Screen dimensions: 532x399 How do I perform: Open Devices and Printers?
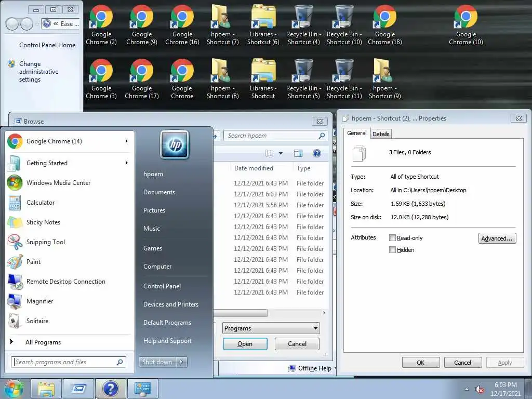170,304
